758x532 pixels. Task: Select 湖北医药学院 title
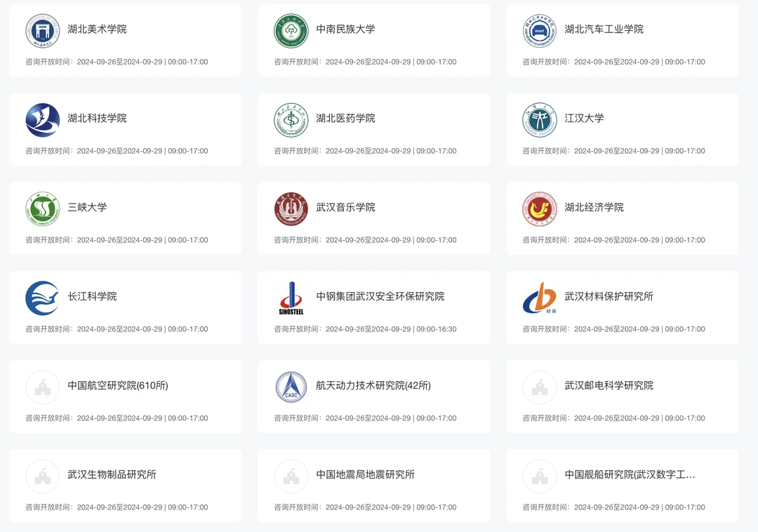point(345,118)
